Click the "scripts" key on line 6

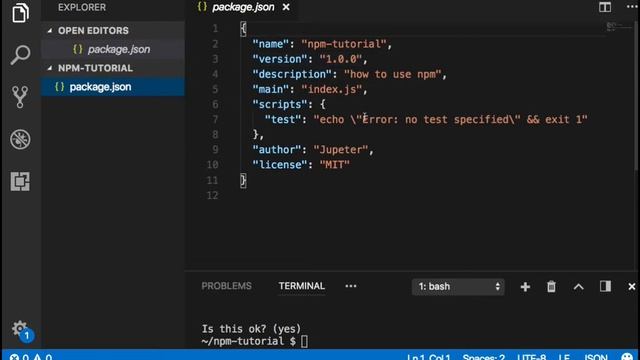280,104
